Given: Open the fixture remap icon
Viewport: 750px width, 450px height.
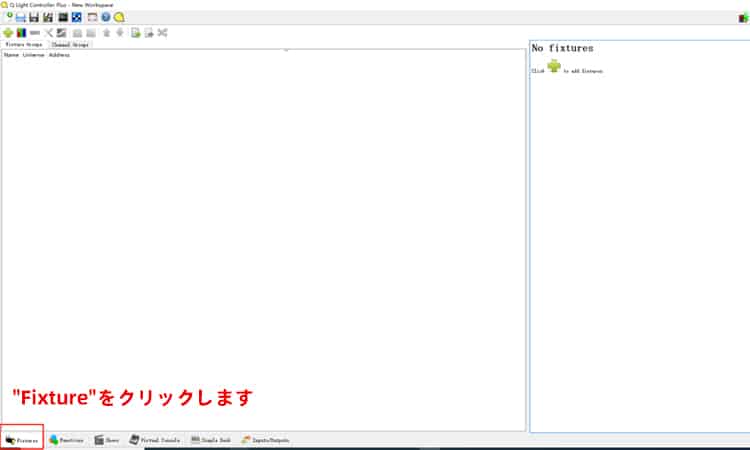Looking at the screenshot, I should (163, 33).
